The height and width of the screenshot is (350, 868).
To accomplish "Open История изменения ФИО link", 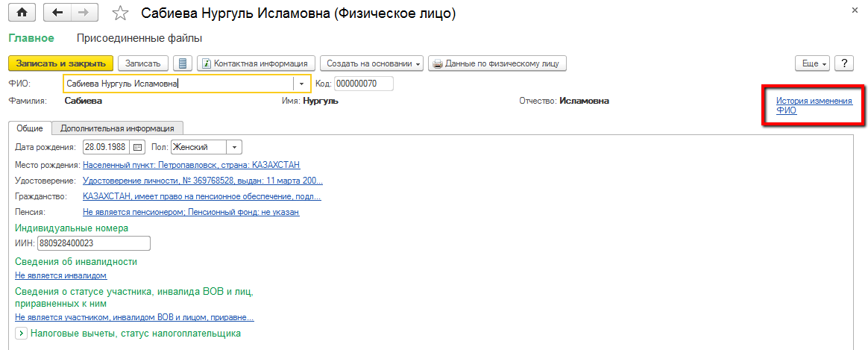I will (x=814, y=105).
